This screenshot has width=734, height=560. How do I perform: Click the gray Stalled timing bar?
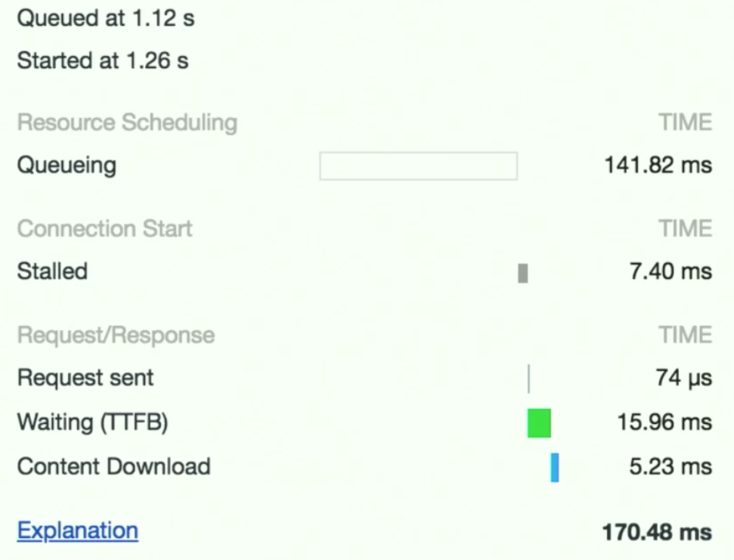[x=523, y=273]
